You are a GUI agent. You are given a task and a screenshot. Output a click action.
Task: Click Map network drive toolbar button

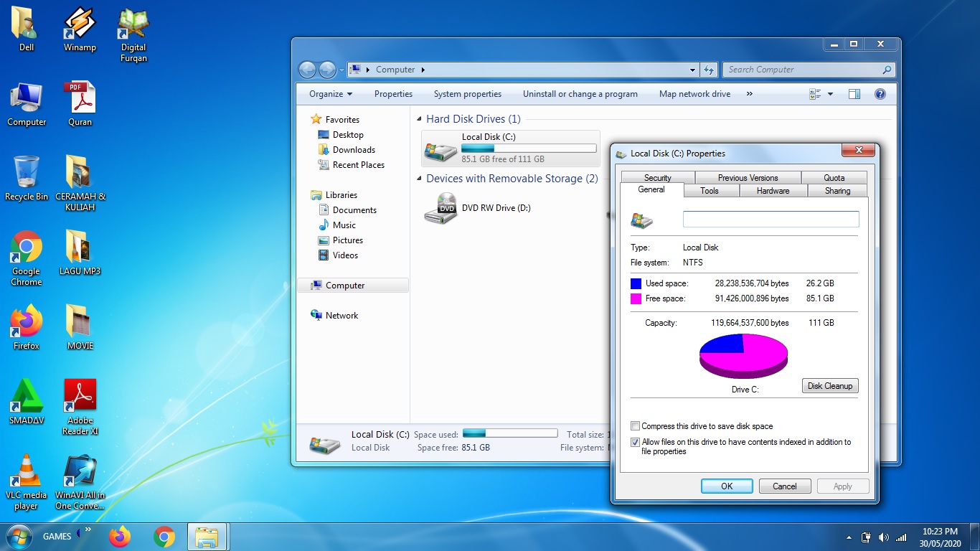(x=694, y=94)
